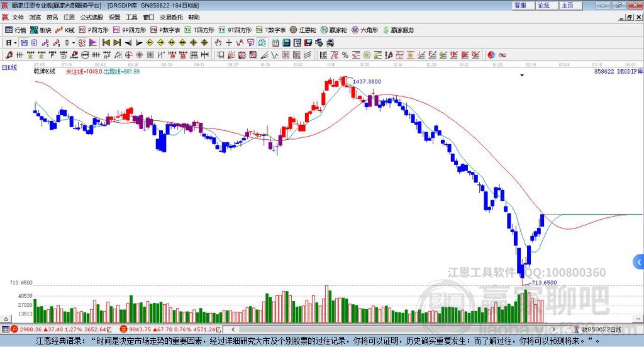This screenshot has width=644, height=347.
Task: Open the 江恩轮 Gann wheel tool
Action: (303, 30)
